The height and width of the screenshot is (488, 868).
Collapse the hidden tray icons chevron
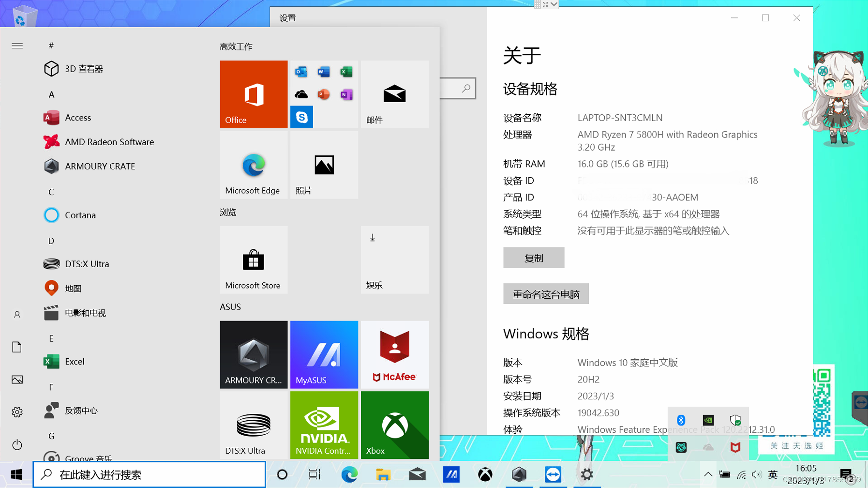click(708, 474)
